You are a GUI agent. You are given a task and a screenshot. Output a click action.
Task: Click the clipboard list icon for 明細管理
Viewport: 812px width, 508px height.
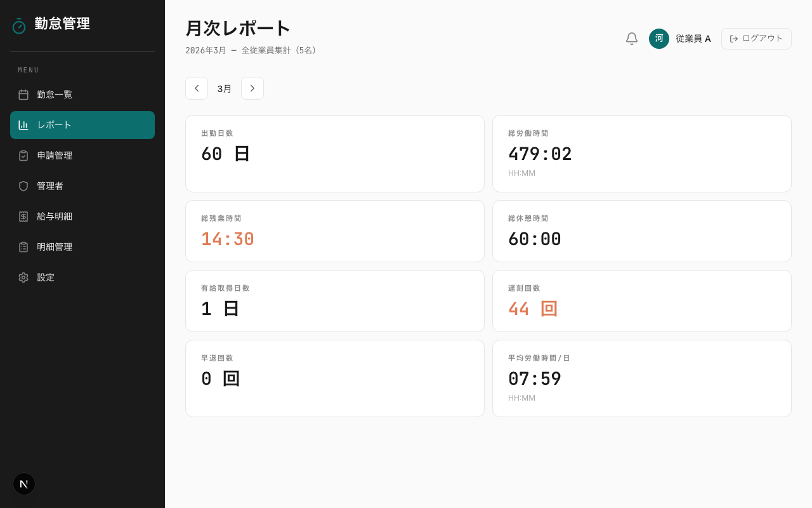[x=23, y=247]
